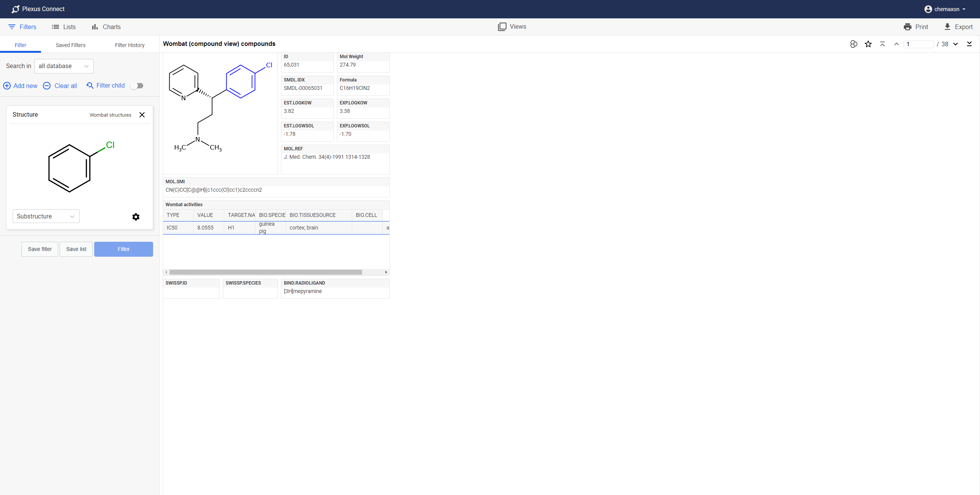Click the Filters icon in the top bar

[12, 26]
